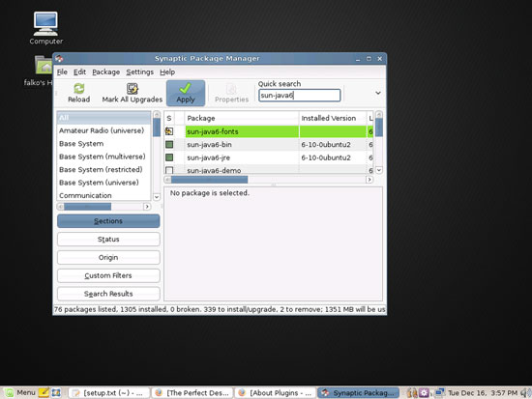This screenshot has height=399, width=532.
Task: Select the Communication section
Action: tap(103, 195)
